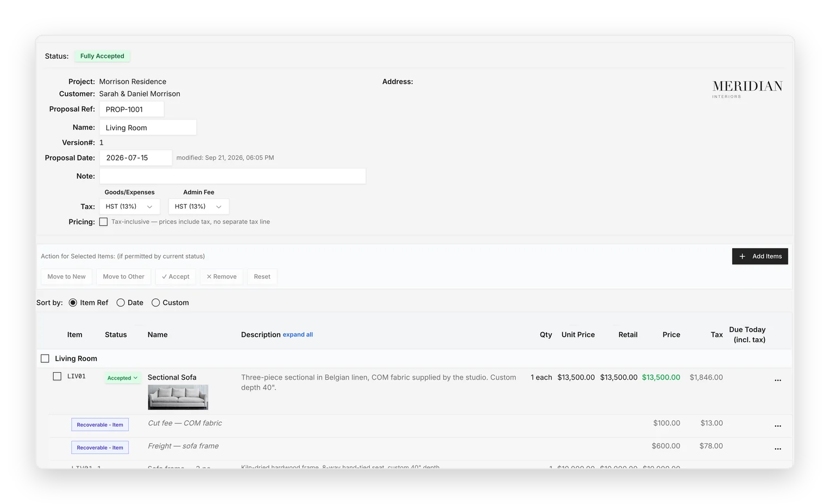Edit the Proposal Ref field

click(x=131, y=109)
